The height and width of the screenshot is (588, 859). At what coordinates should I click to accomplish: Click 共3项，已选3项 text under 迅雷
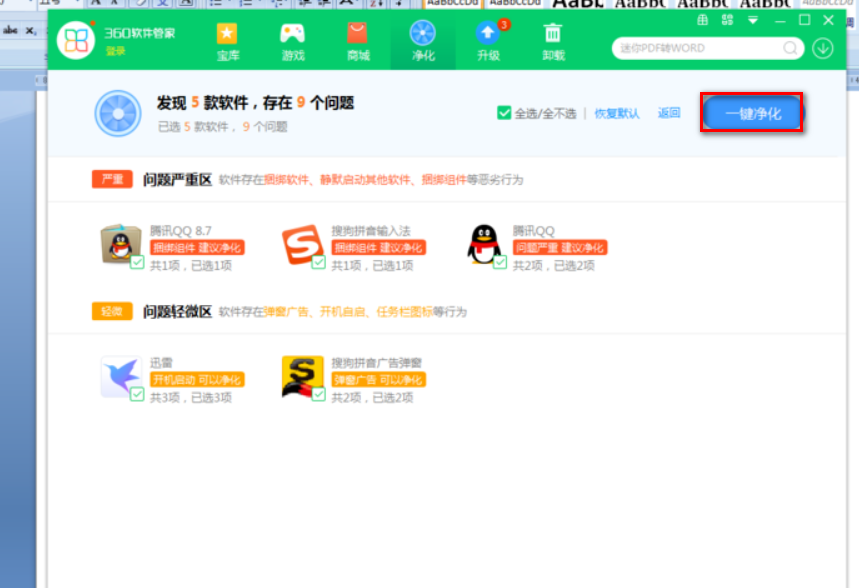pyautogui.click(x=191, y=397)
